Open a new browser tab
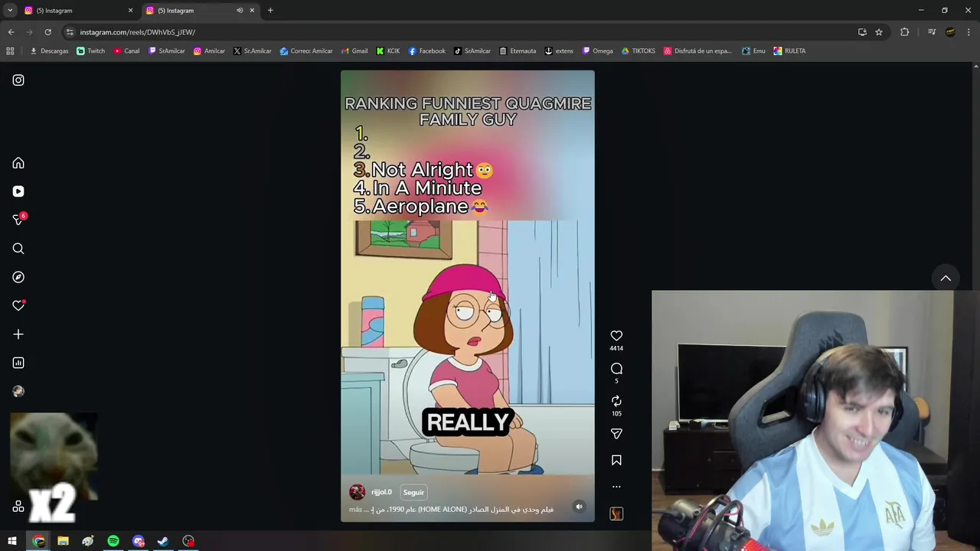980x551 pixels. click(270, 11)
